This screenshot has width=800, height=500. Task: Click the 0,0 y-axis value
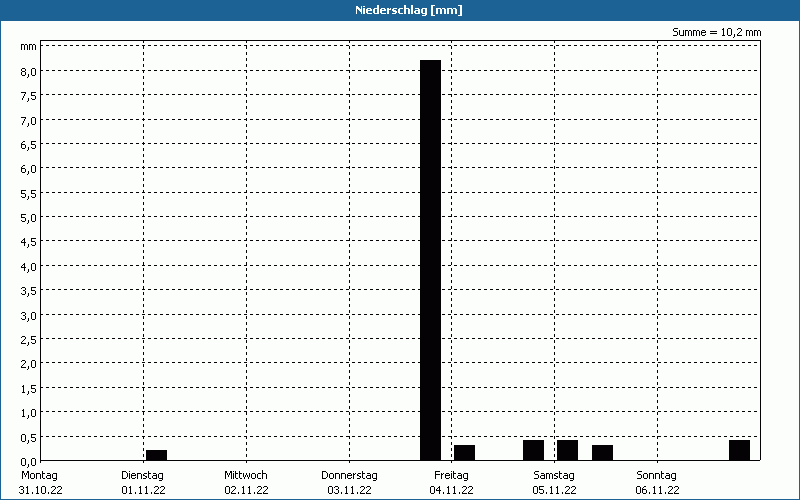click(x=29, y=462)
